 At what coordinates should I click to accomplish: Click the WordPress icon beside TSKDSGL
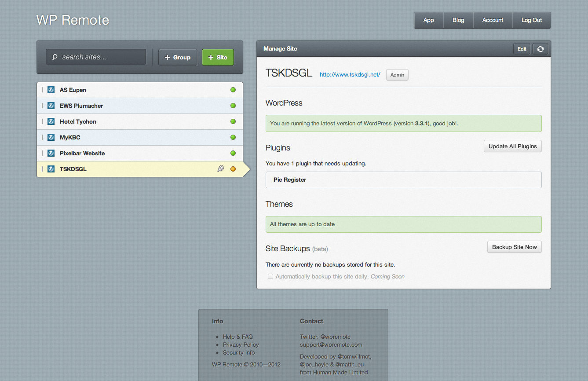[x=51, y=169]
